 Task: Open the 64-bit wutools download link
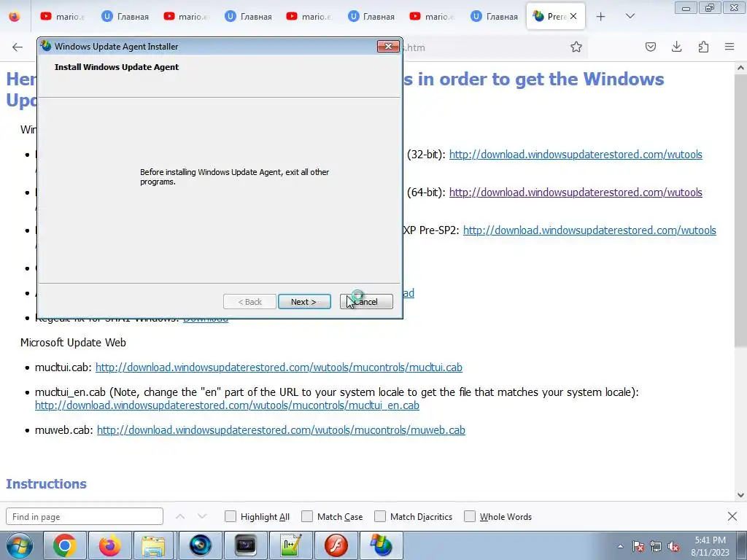click(576, 192)
